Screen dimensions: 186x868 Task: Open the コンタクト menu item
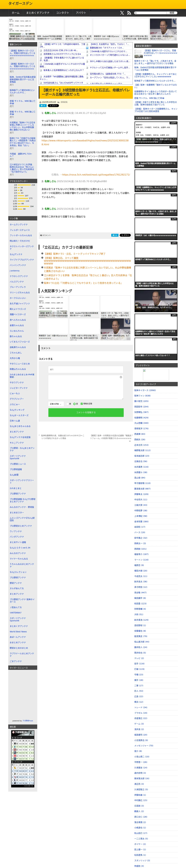pos(62,13)
